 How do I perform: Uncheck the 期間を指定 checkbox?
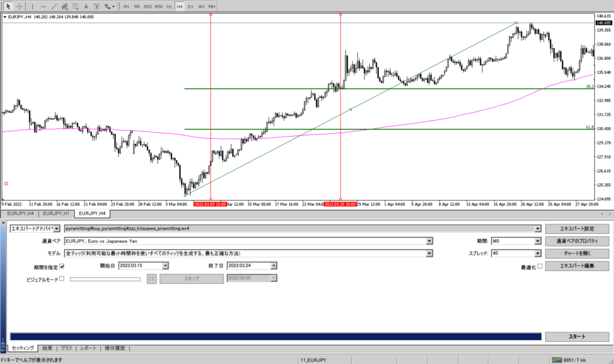click(x=62, y=266)
